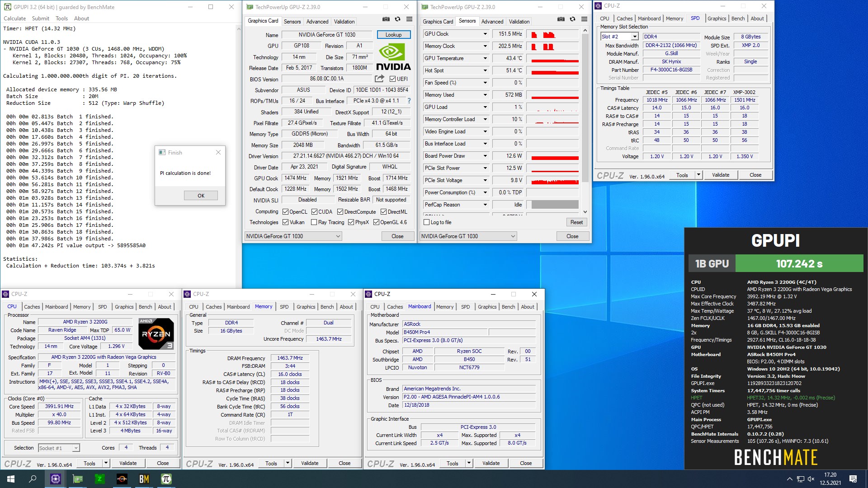Open green Z taskbar icon
This screenshot has height=488, width=868.
pos(99,479)
